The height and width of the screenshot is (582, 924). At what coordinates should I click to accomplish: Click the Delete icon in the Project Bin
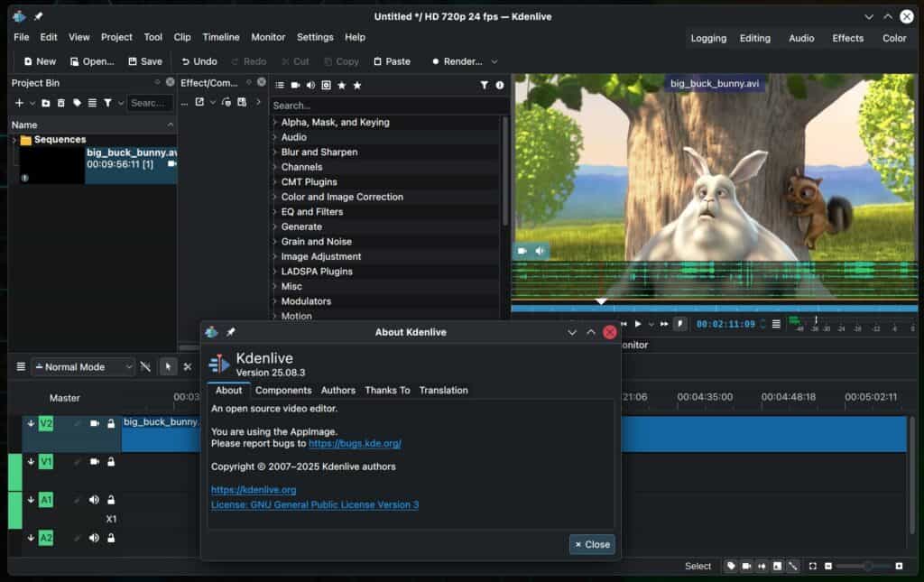[60, 103]
